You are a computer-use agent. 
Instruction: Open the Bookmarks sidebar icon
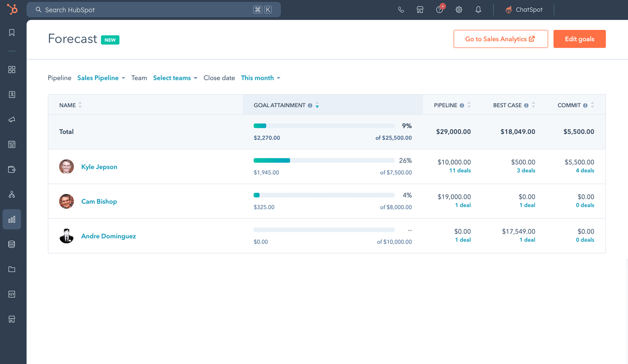(12, 33)
